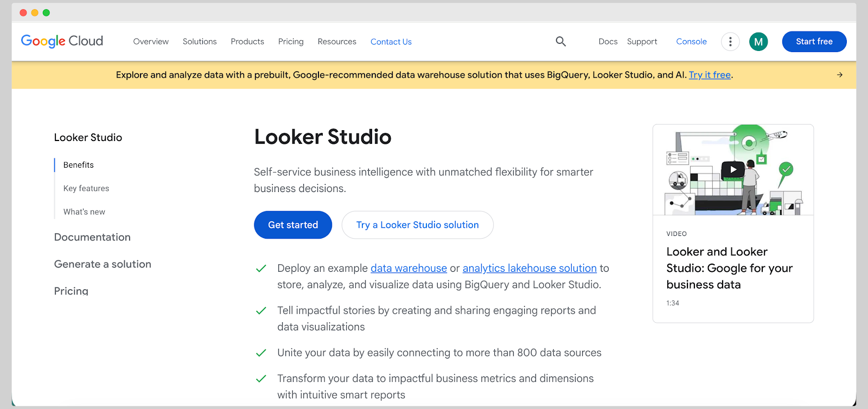Open the video card thumbnail illustration
Viewport: 868px width, 409px height.
[733, 170]
